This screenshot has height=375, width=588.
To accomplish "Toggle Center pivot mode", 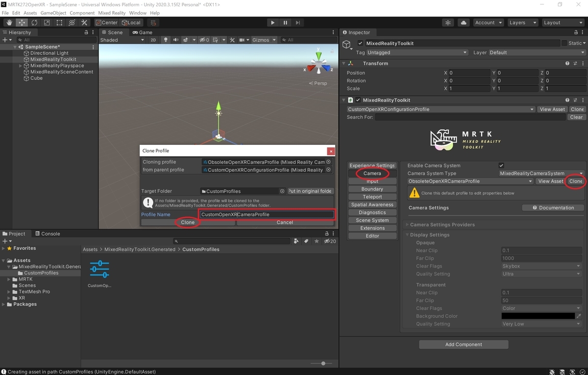I will point(106,23).
